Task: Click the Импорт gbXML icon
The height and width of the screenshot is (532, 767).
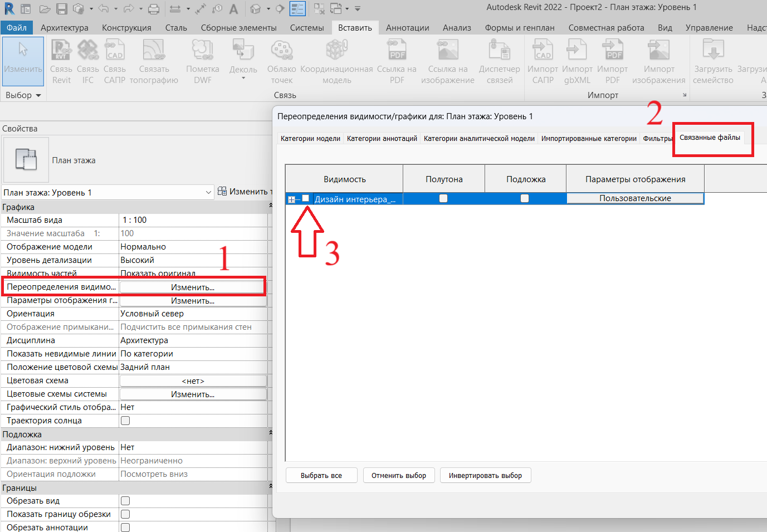Action: pos(577,50)
